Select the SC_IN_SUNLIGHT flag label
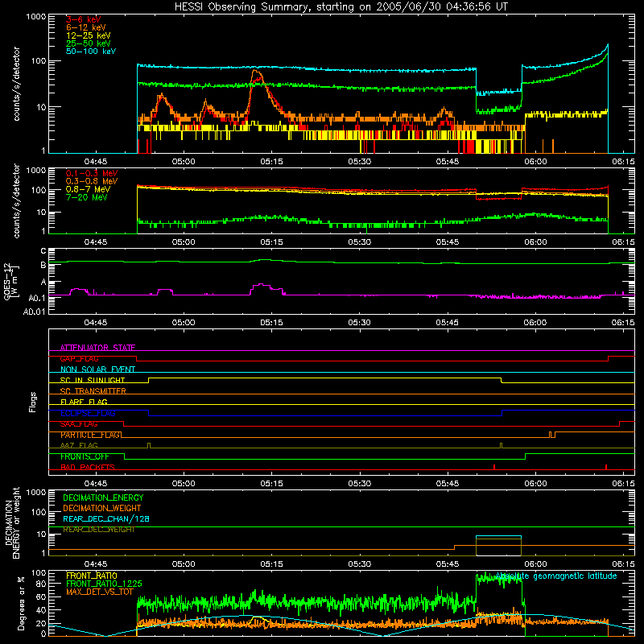Viewport: 644px width, 644px height. tap(93, 380)
